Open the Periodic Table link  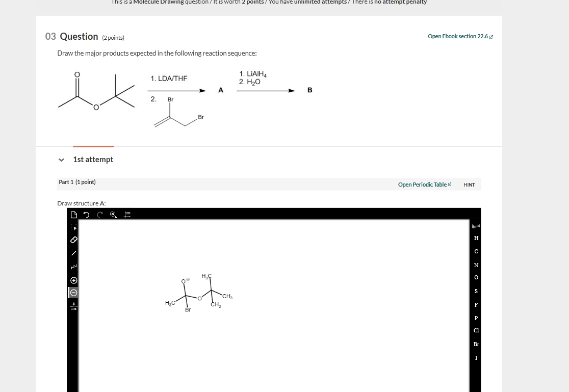click(x=425, y=185)
